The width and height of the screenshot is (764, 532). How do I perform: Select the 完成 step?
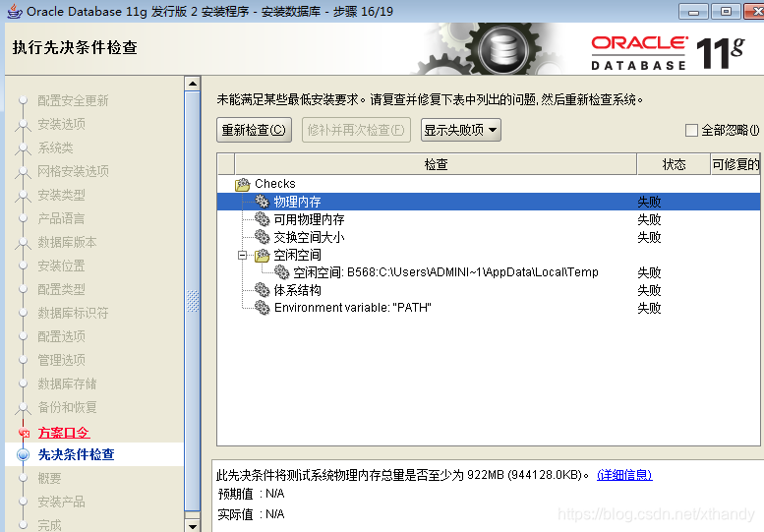click(x=50, y=525)
